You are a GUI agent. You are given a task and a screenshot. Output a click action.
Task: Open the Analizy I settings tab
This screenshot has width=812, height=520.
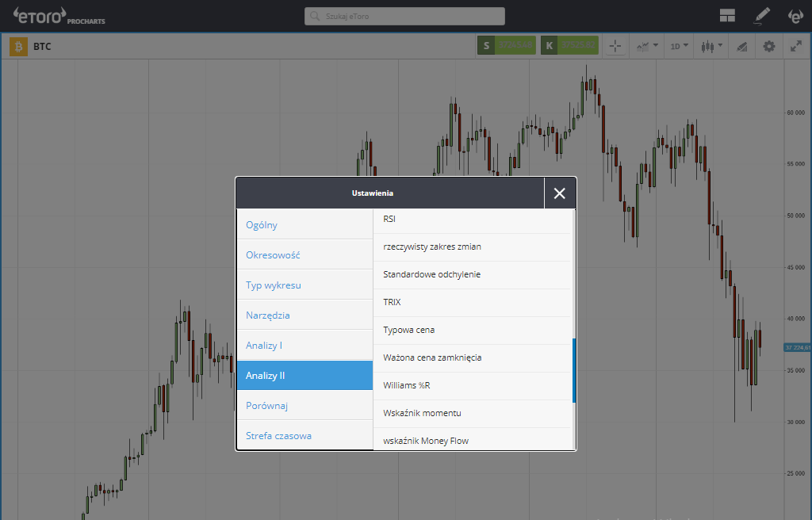tap(305, 345)
